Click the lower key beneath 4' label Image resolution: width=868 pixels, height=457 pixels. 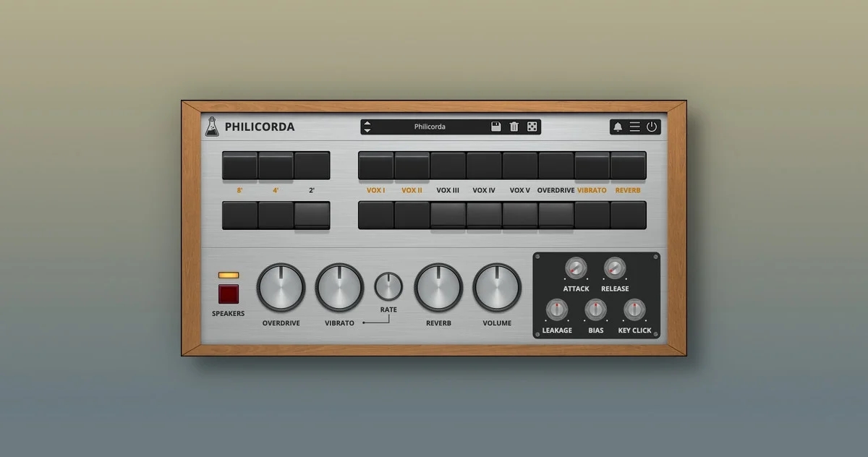276,215
